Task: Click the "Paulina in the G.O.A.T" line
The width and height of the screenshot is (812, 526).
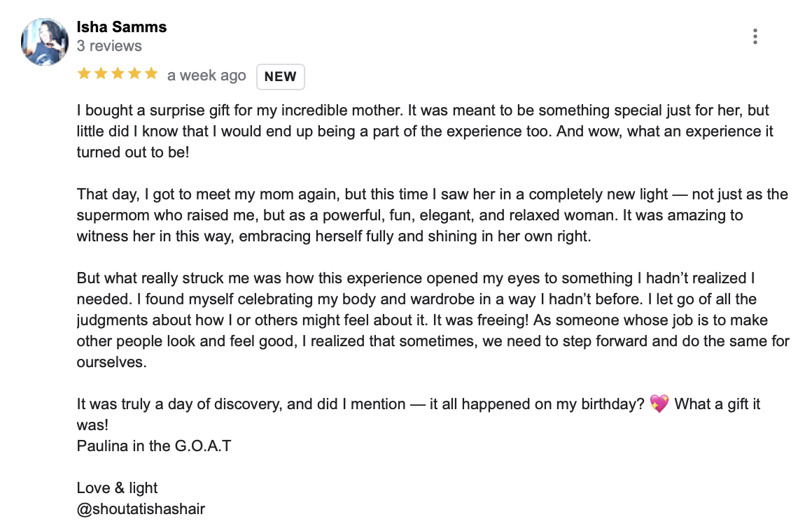Action: tap(154, 446)
